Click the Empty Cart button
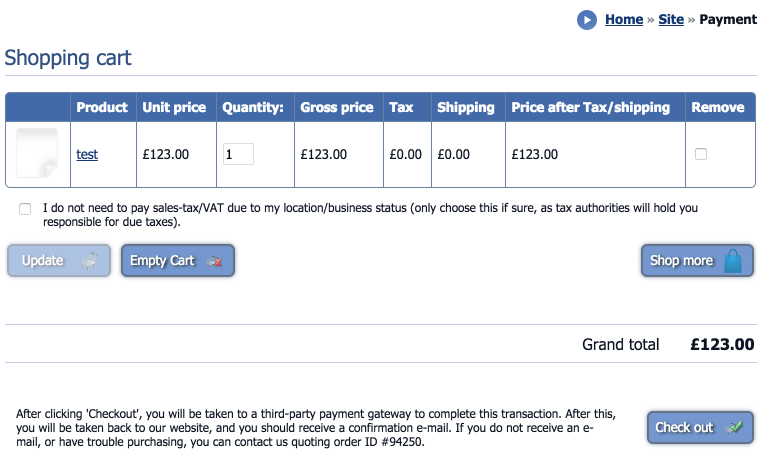Viewport: 766px width, 462px height. pyautogui.click(x=178, y=261)
